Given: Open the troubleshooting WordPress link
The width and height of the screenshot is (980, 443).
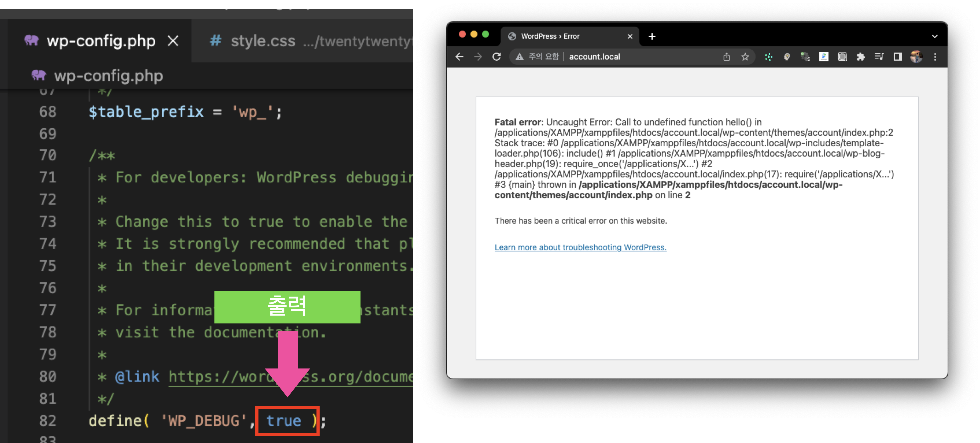Looking at the screenshot, I should coord(580,248).
